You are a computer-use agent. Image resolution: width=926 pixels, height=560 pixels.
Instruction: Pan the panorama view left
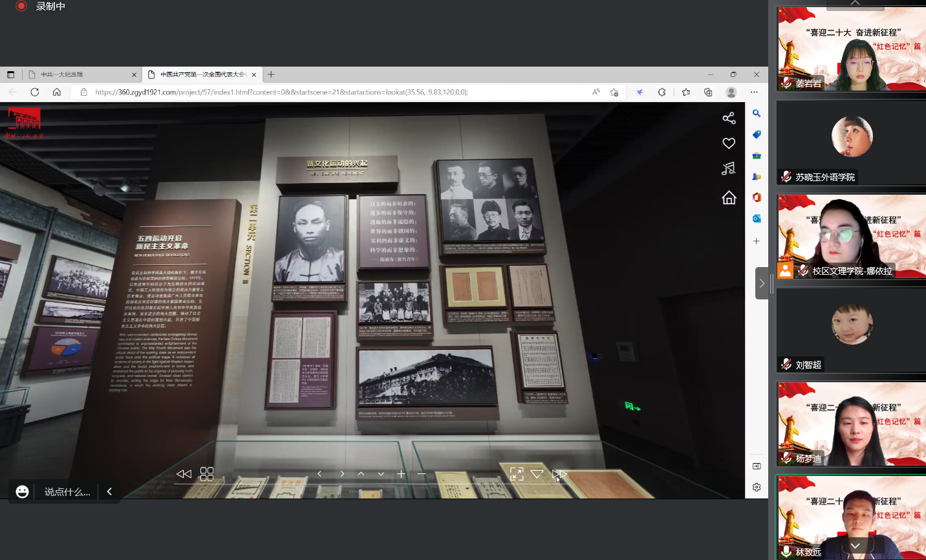319,474
